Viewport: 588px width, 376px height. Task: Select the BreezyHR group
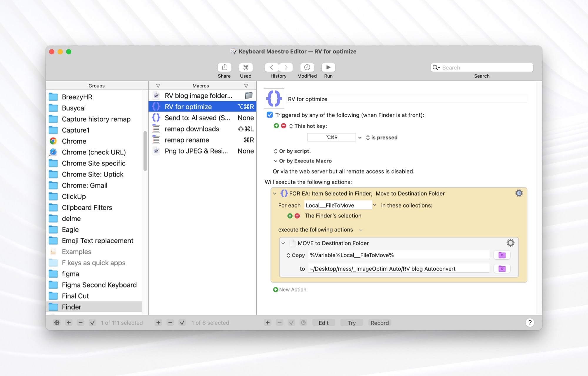94,97
